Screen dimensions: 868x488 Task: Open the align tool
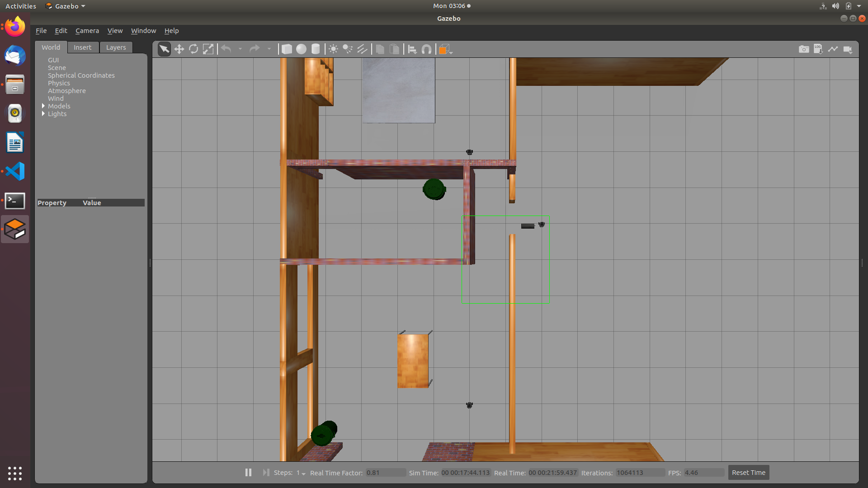[412, 49]
